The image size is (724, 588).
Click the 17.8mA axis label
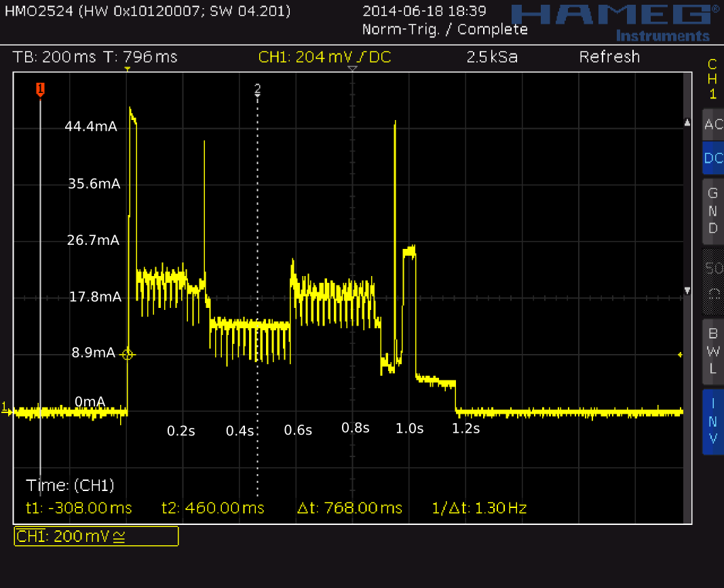96,296
